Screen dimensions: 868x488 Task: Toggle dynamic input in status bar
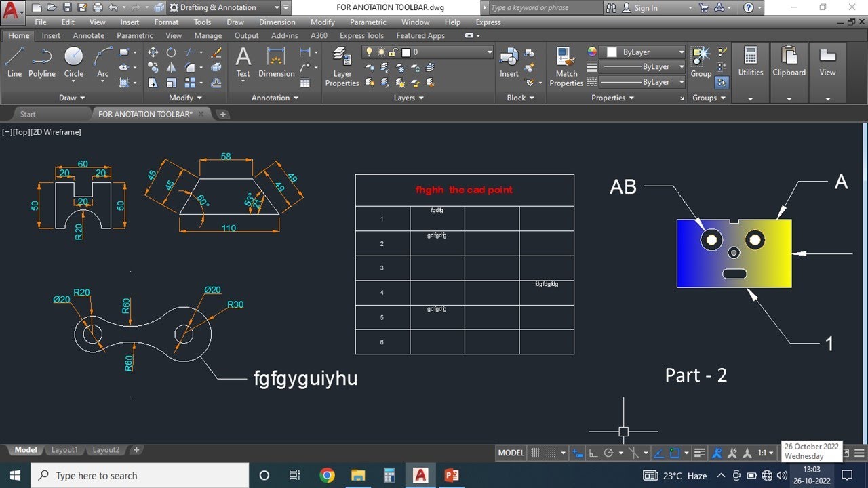[578, 453]
